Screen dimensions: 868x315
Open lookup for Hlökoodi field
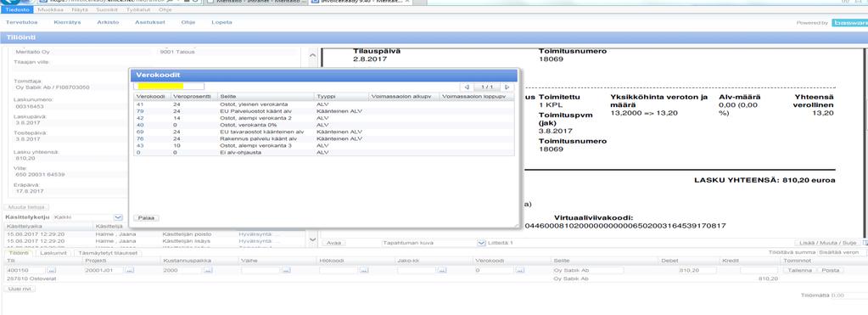tap(364, 270)
